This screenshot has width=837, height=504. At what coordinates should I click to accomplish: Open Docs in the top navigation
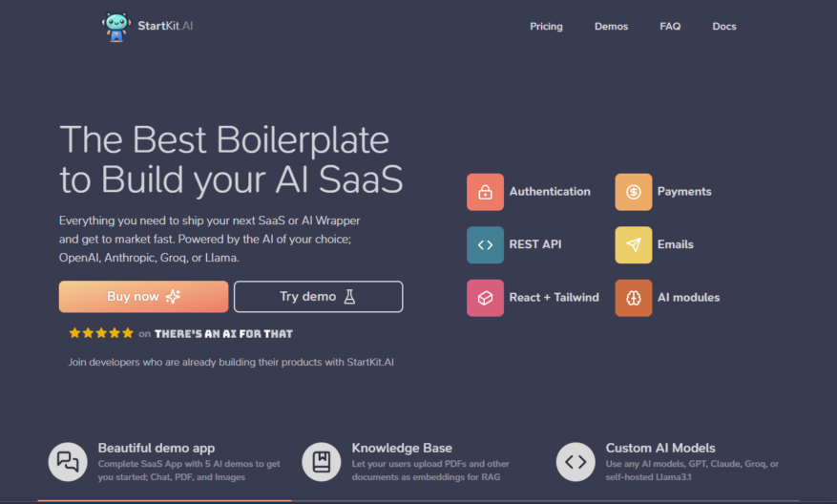tap(723, 26)
